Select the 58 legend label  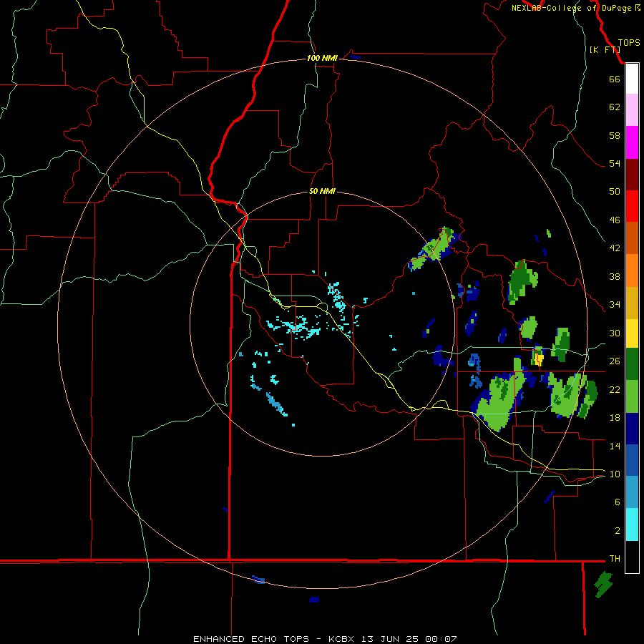pos(615,135)
